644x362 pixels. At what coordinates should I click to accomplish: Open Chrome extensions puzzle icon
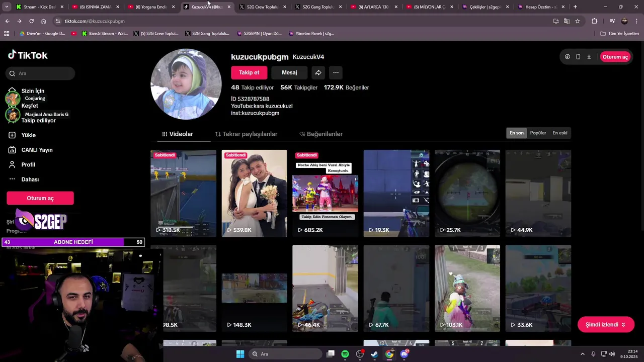coord(594,21)
